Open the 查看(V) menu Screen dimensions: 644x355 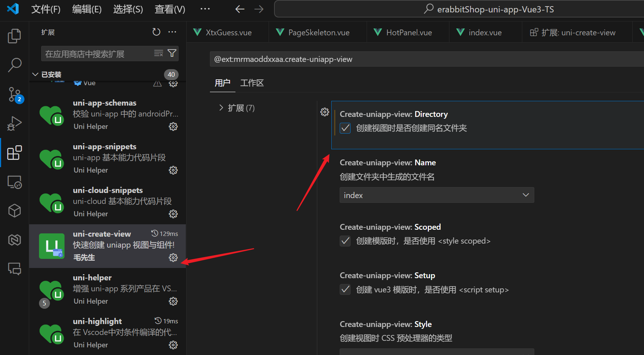pyautogui.click(x=170, y=9)
